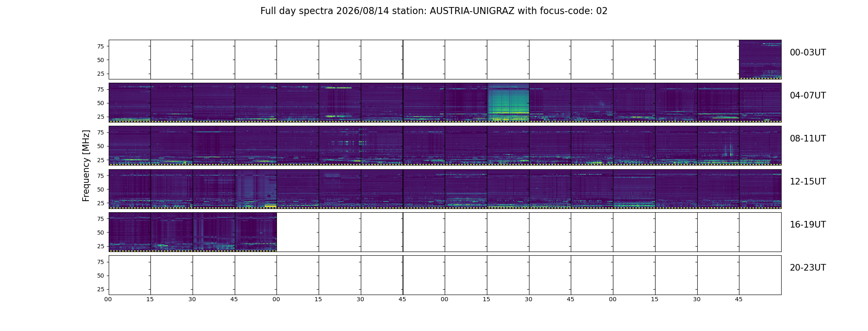Image resolution: width=868 pixels, height=331 pixels.
Task: Click the plot title with station AUSTRIA-UNIGRAZ
Action: point(434,11)
